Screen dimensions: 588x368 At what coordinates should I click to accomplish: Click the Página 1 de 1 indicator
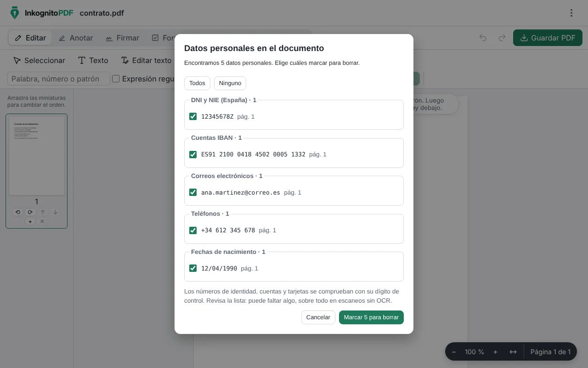tap(550, 352)
